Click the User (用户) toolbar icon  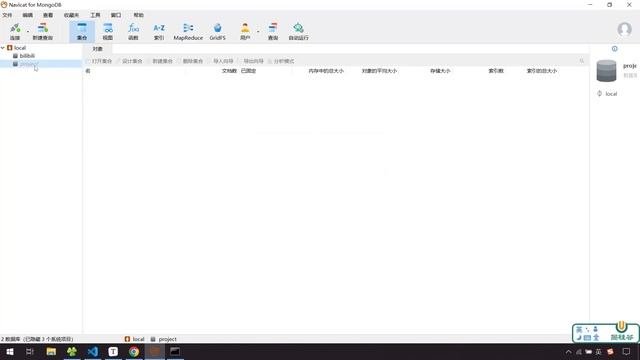(x=245, y=31)
